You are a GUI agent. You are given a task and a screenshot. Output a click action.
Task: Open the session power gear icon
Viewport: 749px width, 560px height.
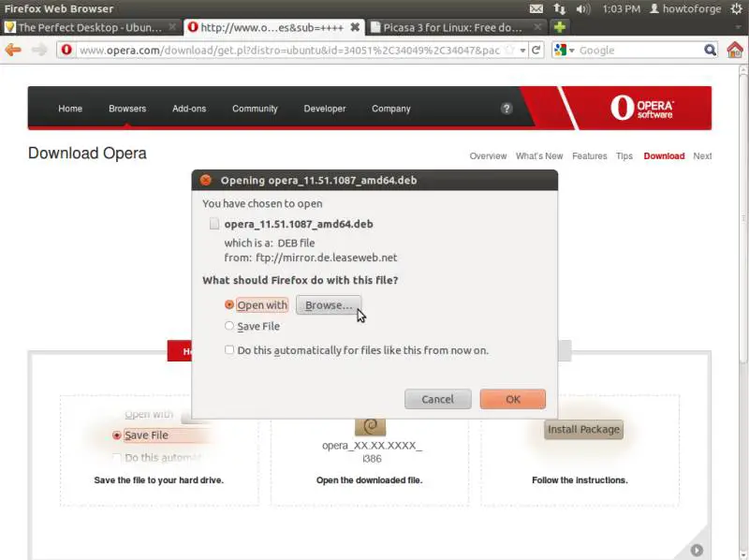click(x=737, y=8)
